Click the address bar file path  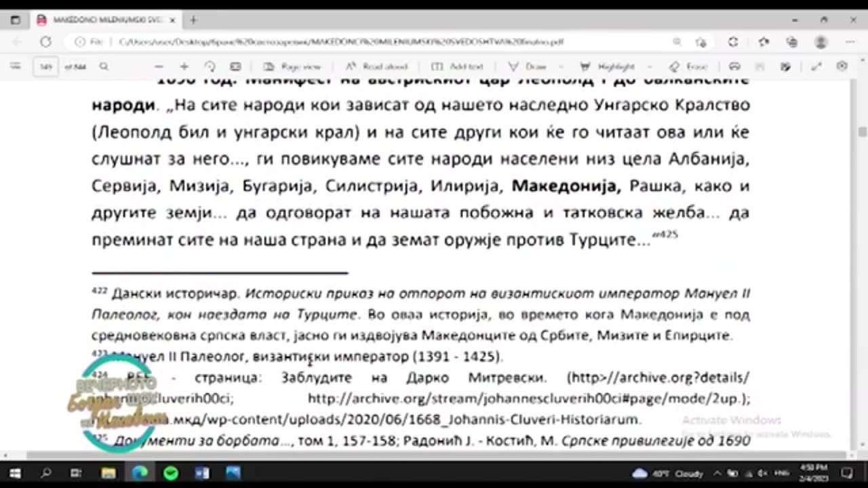(x=341, y=42)
